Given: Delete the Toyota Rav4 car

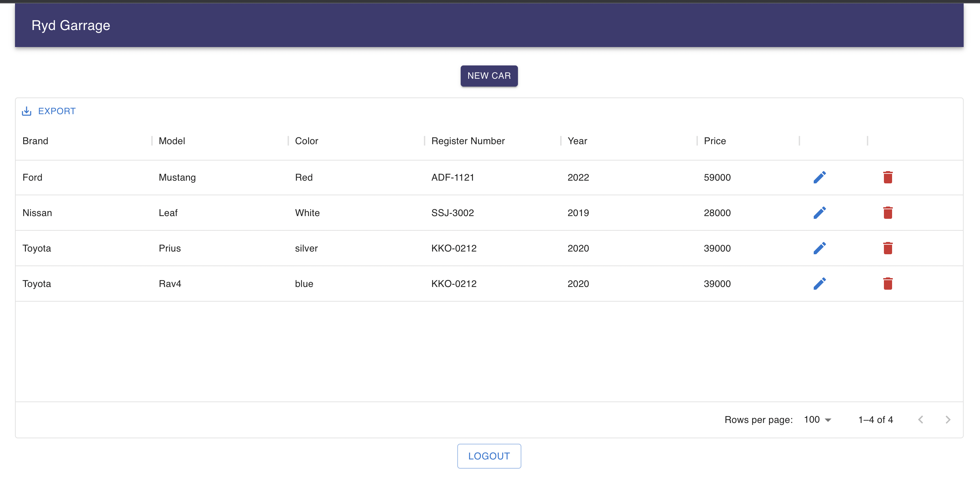Looking at the screenshot, I should [888, 284].
